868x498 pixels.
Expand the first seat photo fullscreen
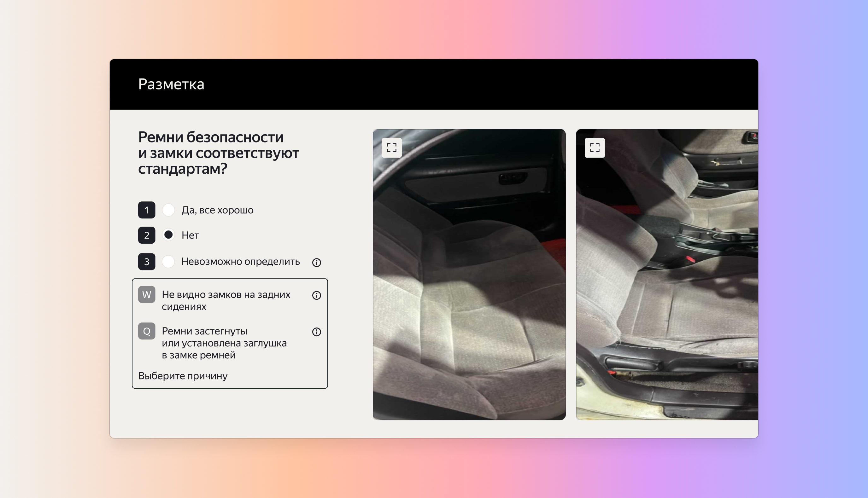pos(391,148)
